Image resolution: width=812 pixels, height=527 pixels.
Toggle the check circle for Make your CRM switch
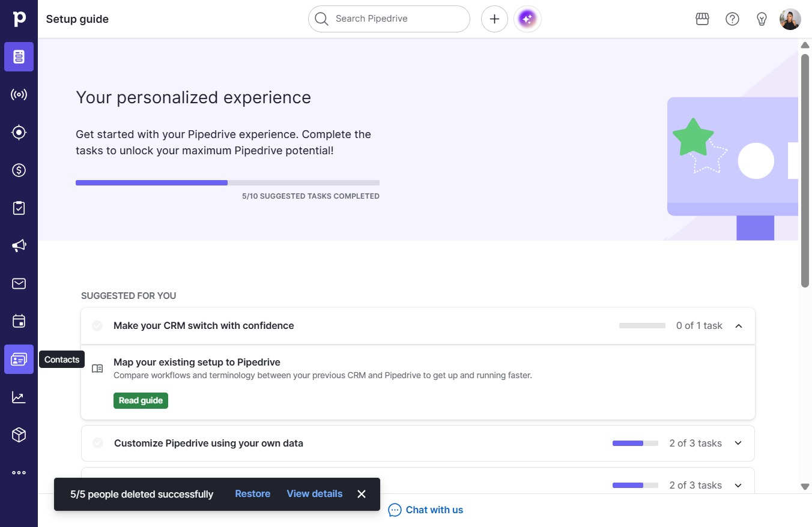point(97,326)
